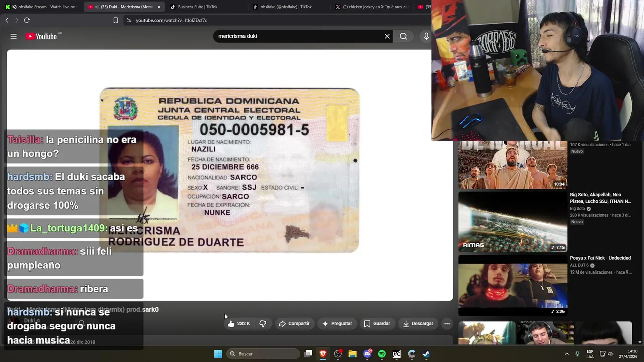Dislike the video with thumbs-down icon
The width and height of the screenshot is (644, 362).
[x=263, y=324]
